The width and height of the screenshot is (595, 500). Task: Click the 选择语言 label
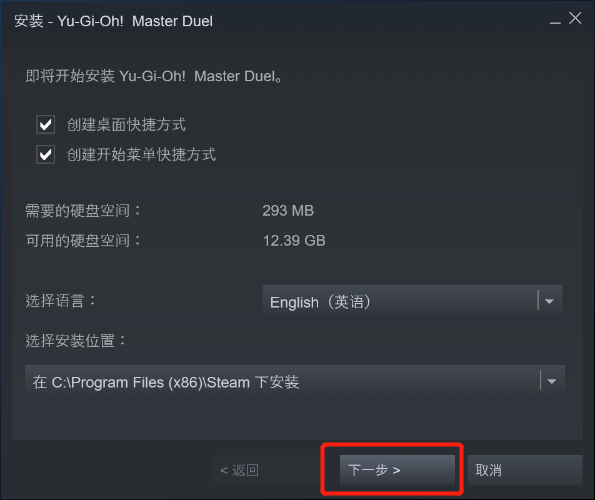click(61, 300)
